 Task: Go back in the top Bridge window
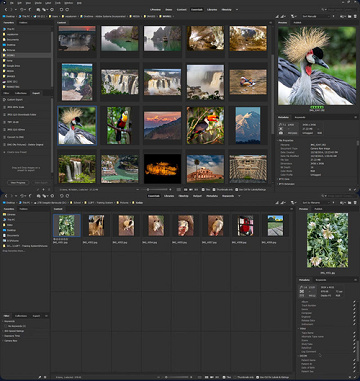6,9
